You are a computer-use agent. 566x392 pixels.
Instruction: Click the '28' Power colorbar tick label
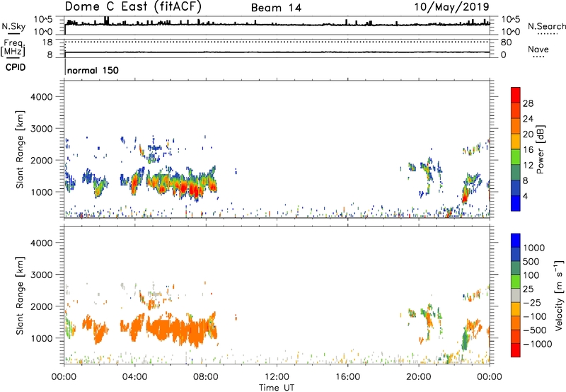point(528,103)
